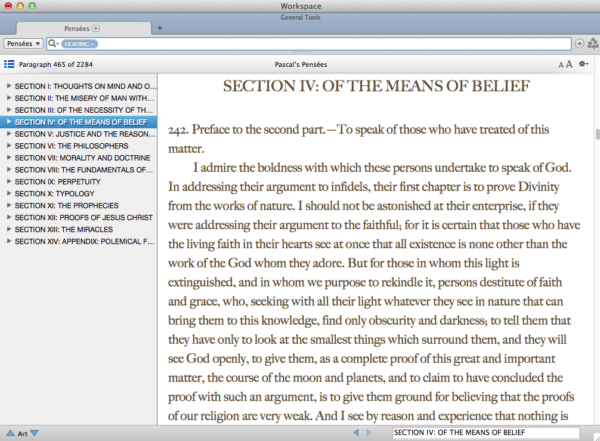Click the vertical scrollbar thumb

pyautogui.click(x=597, y=134)
